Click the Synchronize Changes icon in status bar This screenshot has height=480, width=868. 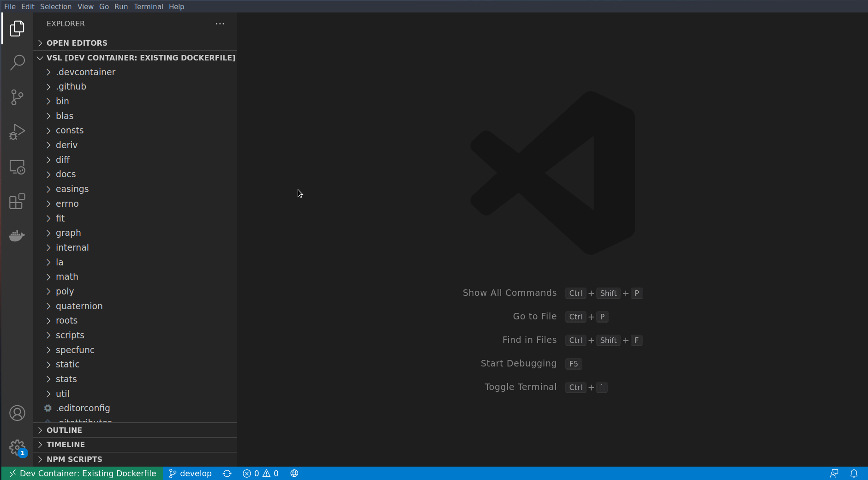tap(227, 474)
